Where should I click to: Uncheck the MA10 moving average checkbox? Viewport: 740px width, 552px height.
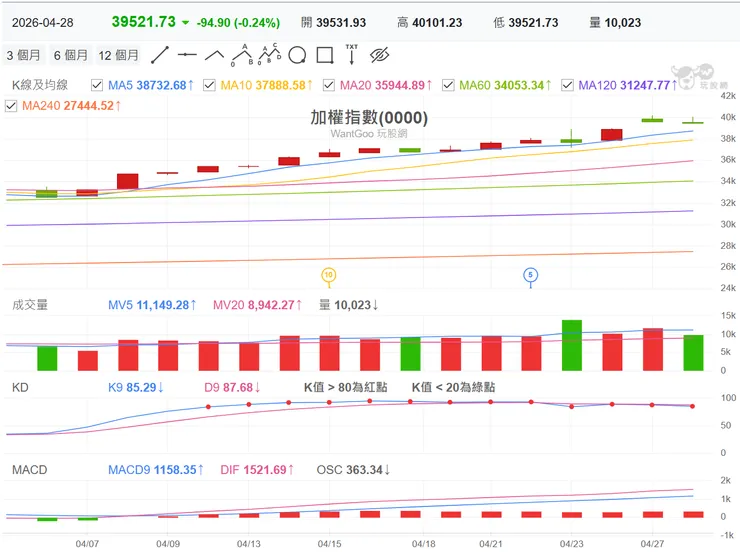tap(209, 85)
